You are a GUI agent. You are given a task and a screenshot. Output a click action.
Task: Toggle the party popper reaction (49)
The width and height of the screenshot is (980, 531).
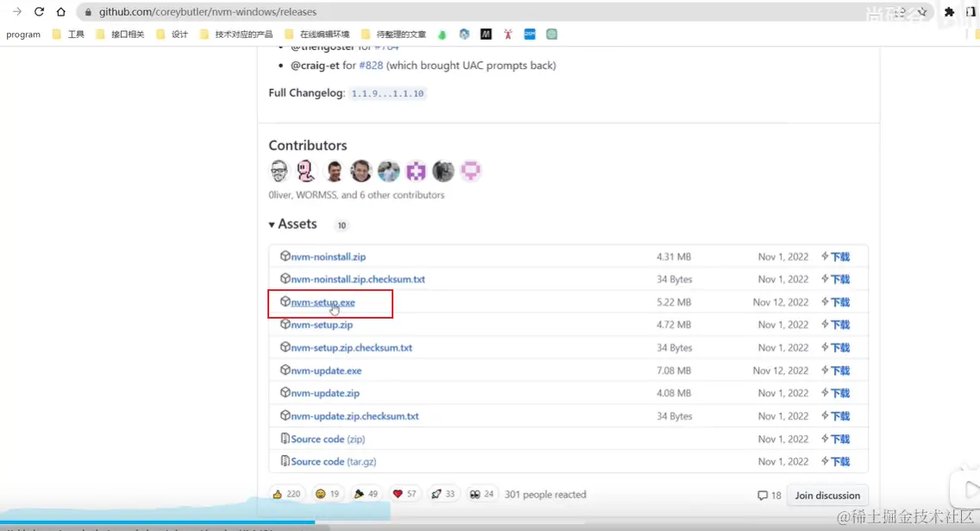tap(366, 494)
